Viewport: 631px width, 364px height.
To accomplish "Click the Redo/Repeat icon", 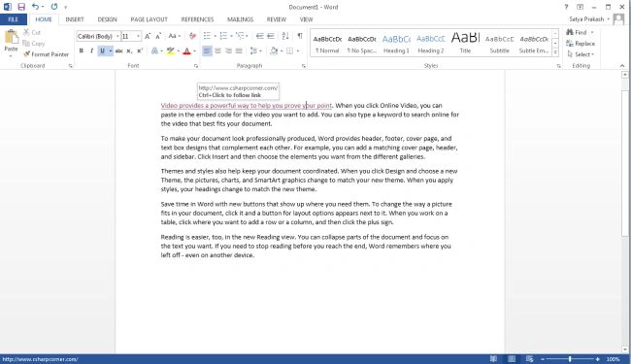I will 54,7.
